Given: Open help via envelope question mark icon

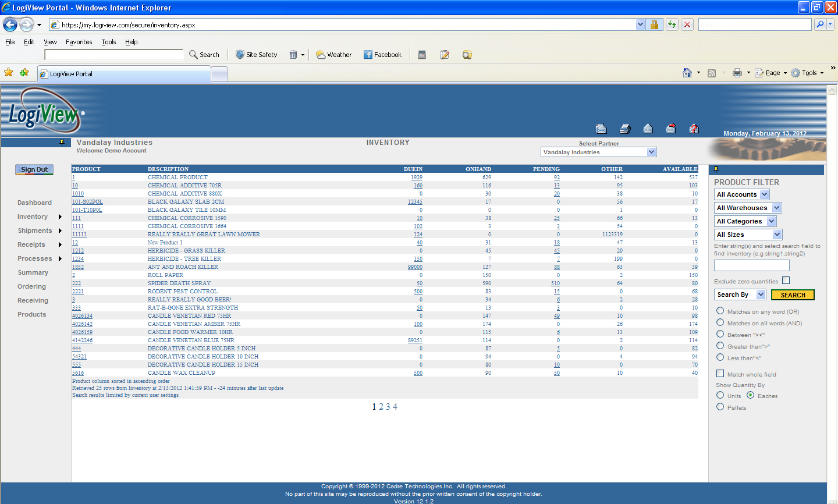Looking at the screenshot, I should click(694, 129).
